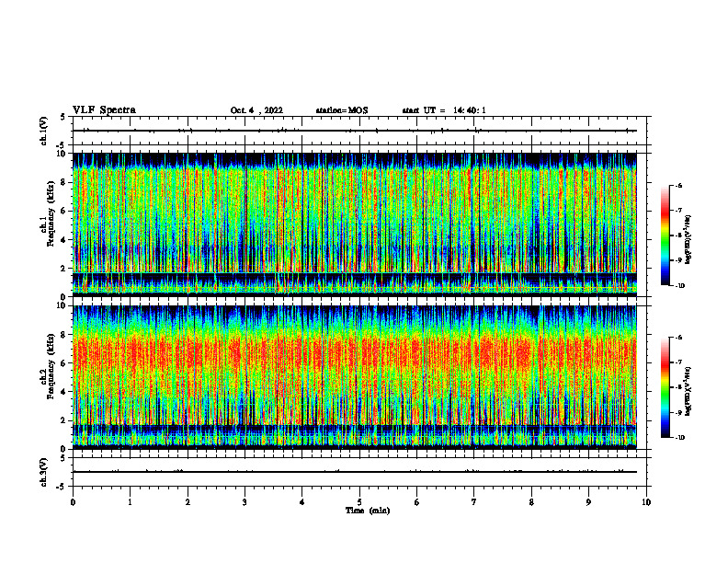Click the ch.2 spectrogram color scale bar
The height and width of the screenshot is (563, 728).
[665, 387]
